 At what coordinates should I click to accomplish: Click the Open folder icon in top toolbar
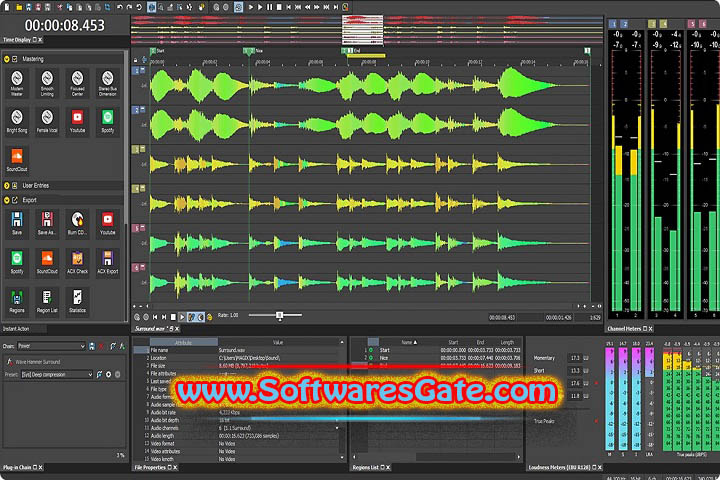pos(19,7)
